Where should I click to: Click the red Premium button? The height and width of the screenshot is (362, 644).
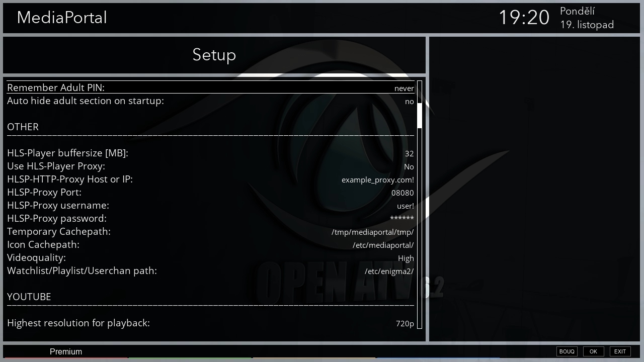tap(66, 351)
